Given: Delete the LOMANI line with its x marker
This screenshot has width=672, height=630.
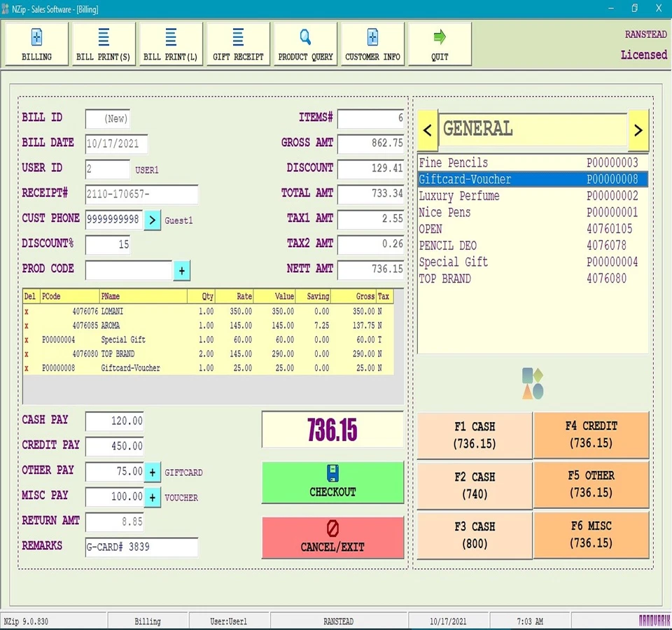Looking at the screenshot, I should coord(26,311).
